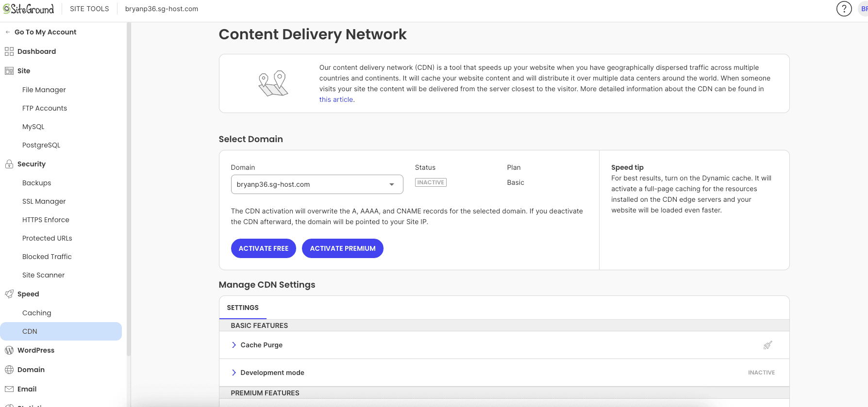
Task: Click the bryanp36.sg-host.com header text
Action: (162, 9)
